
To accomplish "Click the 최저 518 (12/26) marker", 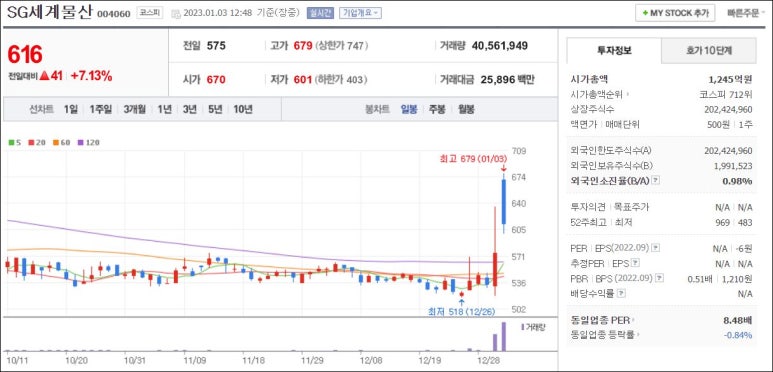I will [x=461, y=311].
